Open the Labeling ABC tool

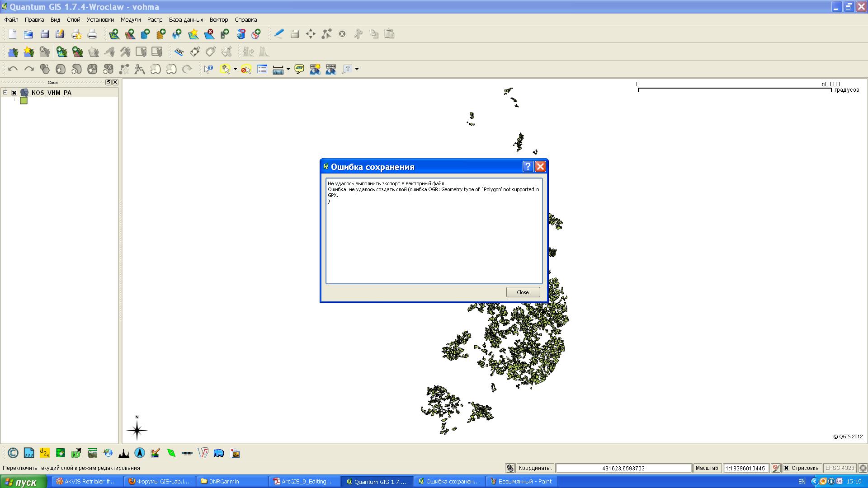point(179,52)
